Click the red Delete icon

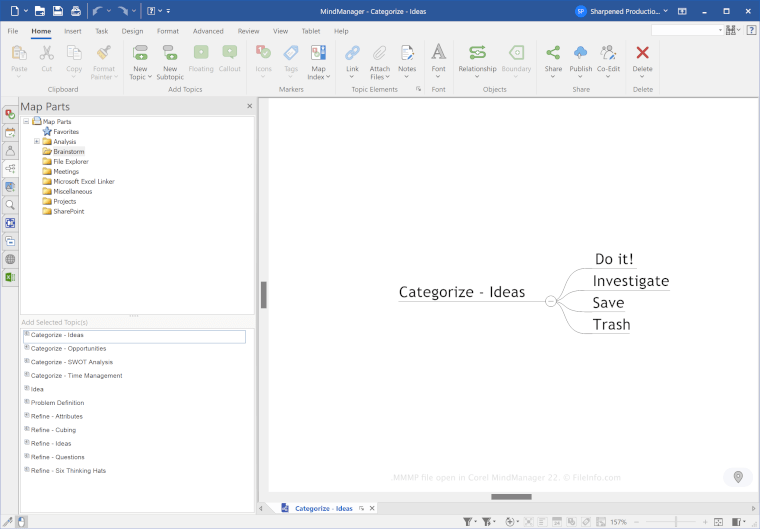[642, 53]
